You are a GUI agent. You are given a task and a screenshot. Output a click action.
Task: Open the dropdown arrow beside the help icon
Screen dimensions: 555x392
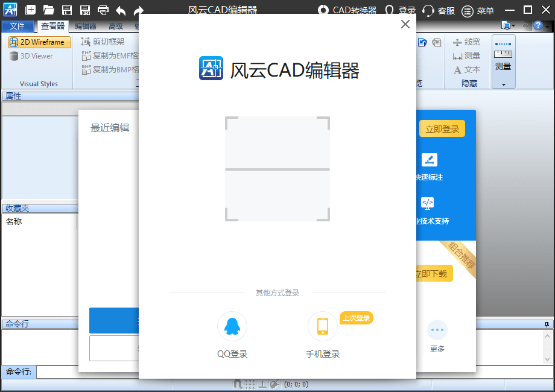[547, 26]
